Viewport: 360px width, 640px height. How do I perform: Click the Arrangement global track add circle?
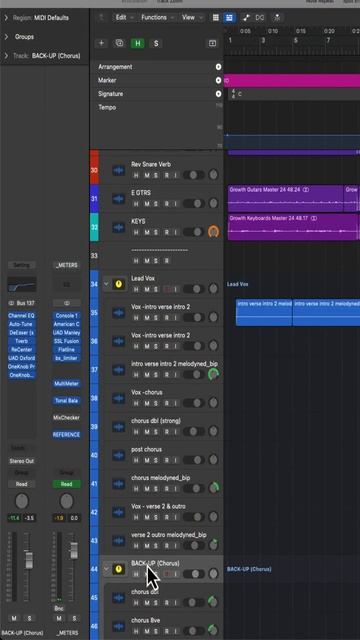[218, 67]
